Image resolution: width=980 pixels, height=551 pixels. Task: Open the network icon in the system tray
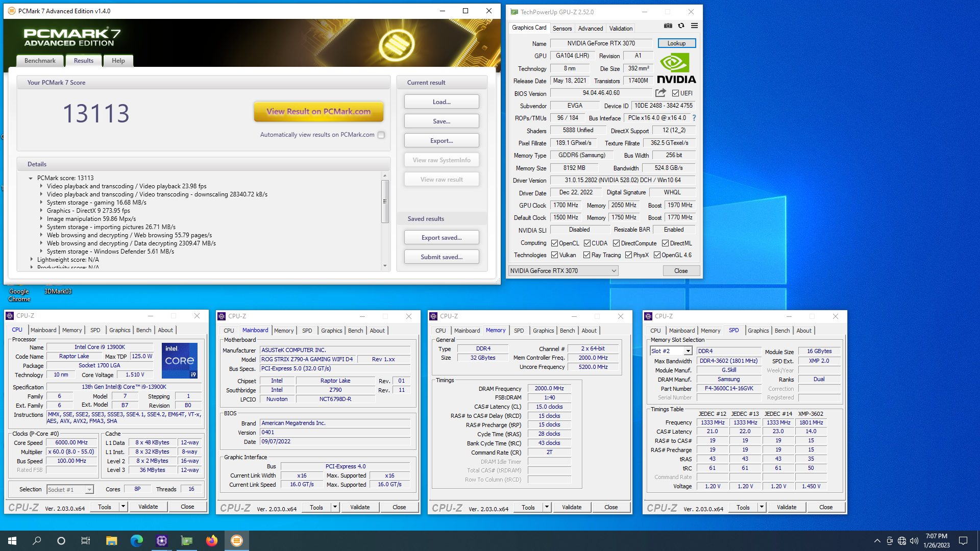pos(901,541)
